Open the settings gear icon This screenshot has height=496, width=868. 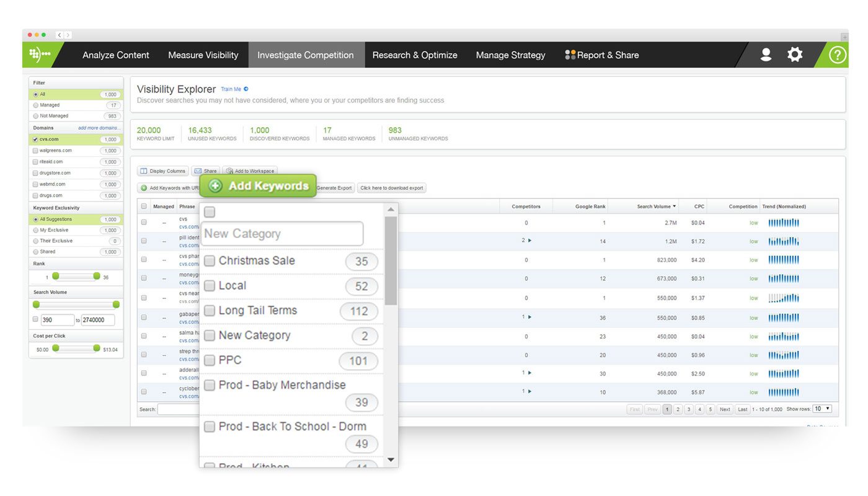click(x=795, y=55)
